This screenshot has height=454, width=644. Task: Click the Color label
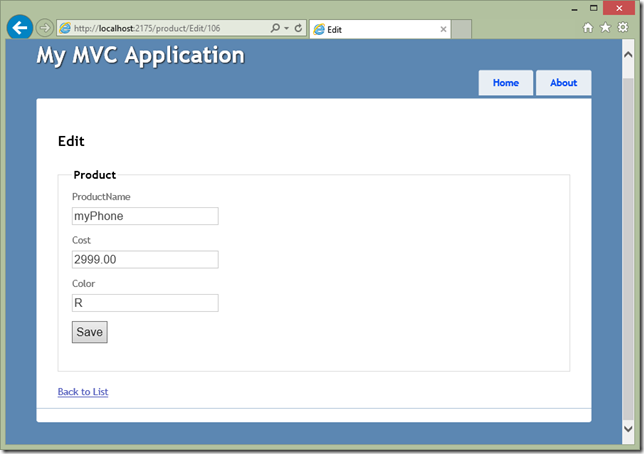(83, 283)
